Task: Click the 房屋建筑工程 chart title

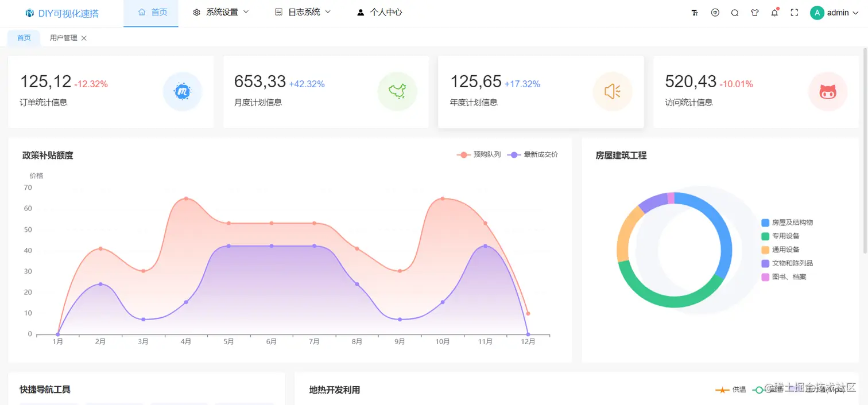Action: point(621,155)
